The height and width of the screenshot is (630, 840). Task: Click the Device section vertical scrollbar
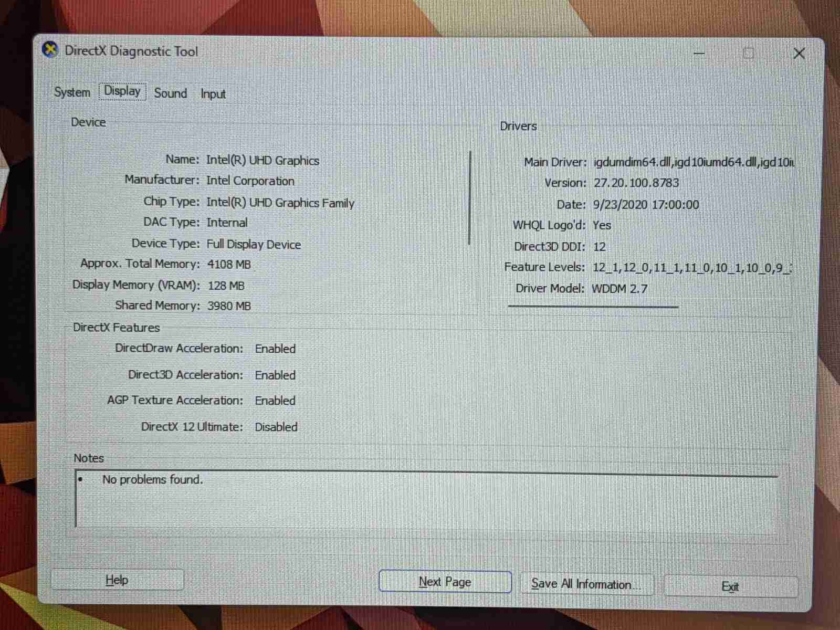coord(469,198)
